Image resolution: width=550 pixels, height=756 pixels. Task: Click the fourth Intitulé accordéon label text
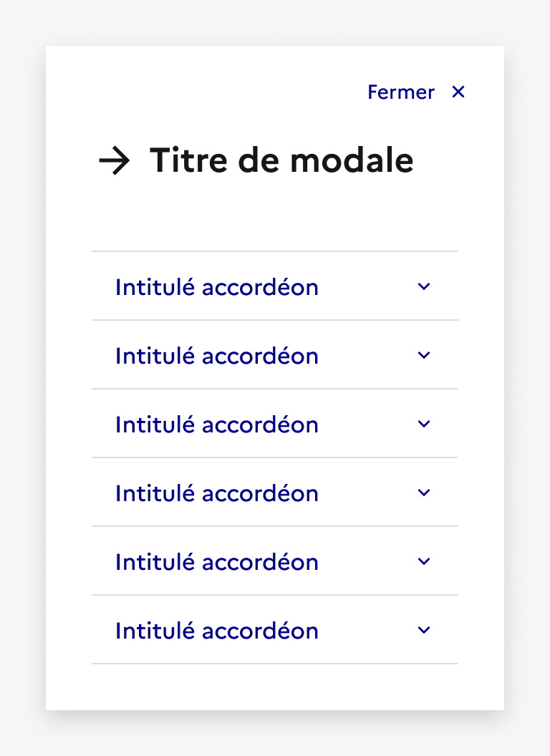point(216,494)
